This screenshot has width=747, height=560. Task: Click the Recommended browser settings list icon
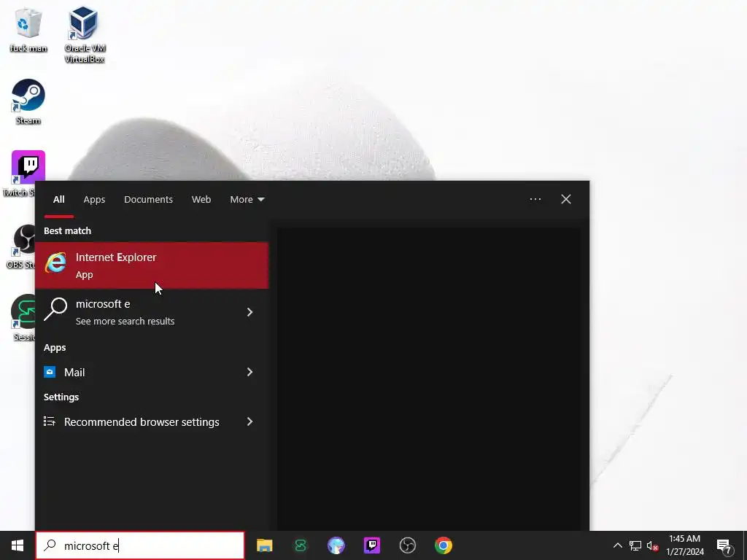[50, 421]
